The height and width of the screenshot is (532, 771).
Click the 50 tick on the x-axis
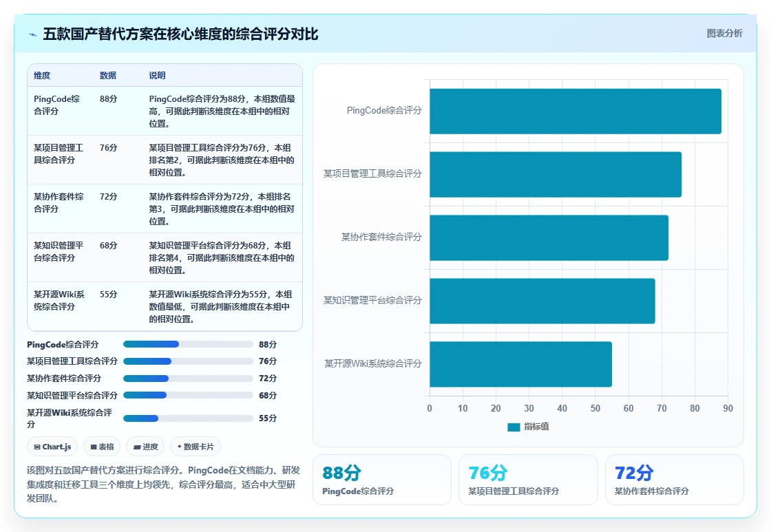tap(595, 408)
